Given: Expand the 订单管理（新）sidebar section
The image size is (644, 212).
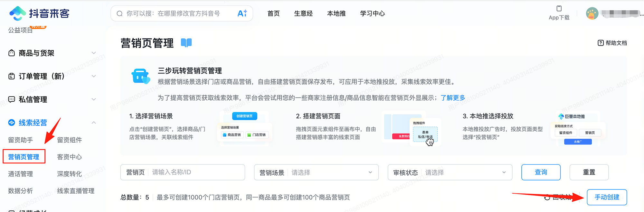Looking at the screenshot, I should [x=94, y=76].
